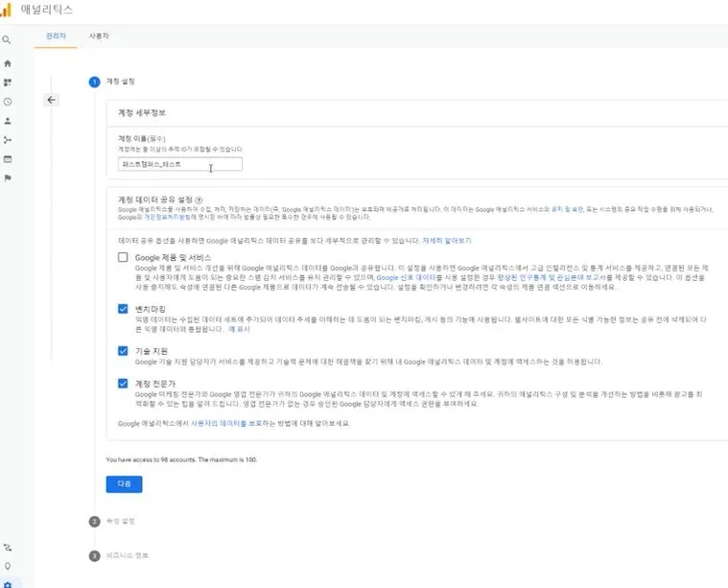Open 향상된 인구통계 및 관심분야 보고서 link

pyautogui.click(x=552, y=277)
